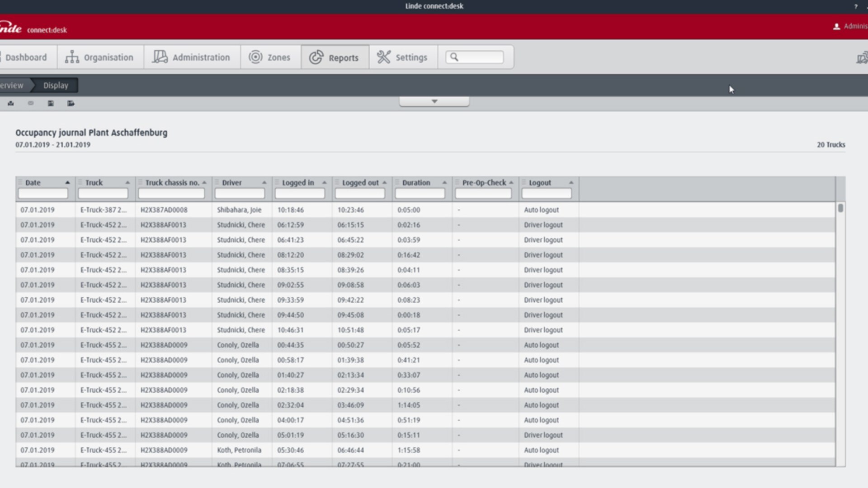Open the Organisation tab
This screenshot has width=868, height=488.
pos(100,57)
